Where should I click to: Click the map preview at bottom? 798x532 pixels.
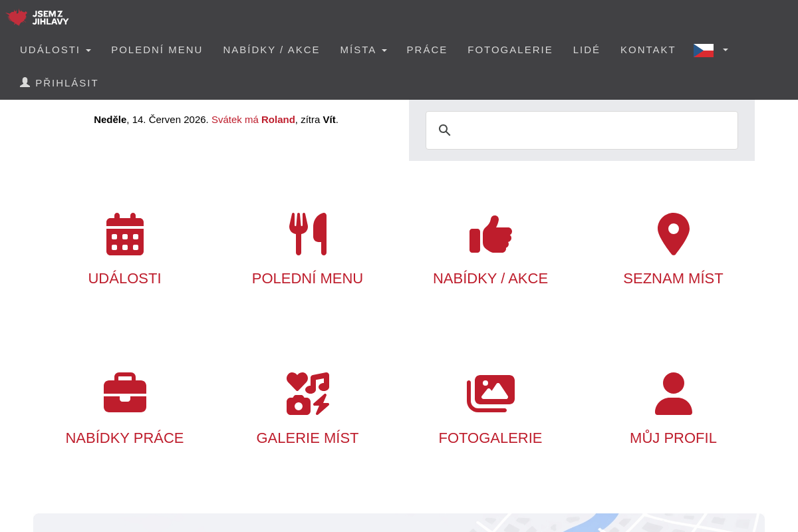pos(399,523)
